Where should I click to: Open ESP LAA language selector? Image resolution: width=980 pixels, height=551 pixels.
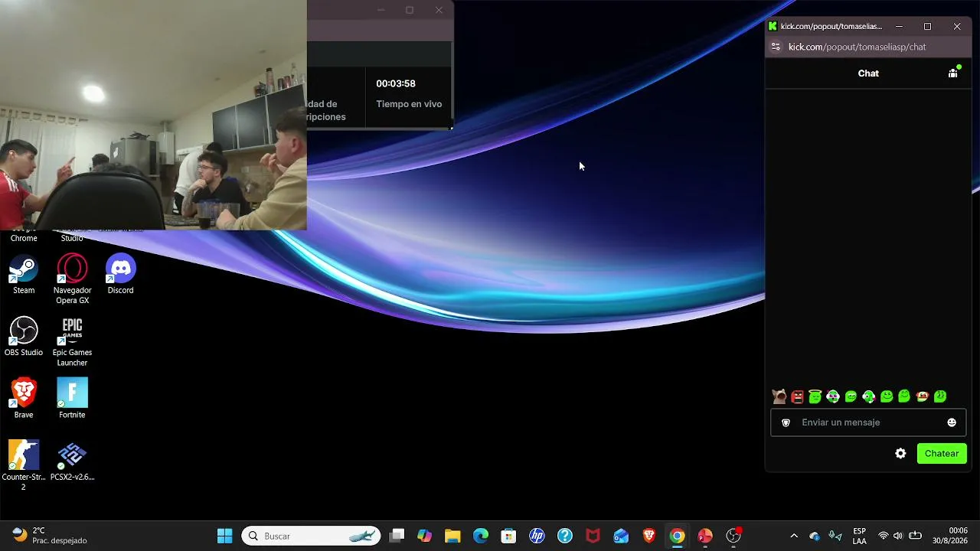(x=860, y=536)
